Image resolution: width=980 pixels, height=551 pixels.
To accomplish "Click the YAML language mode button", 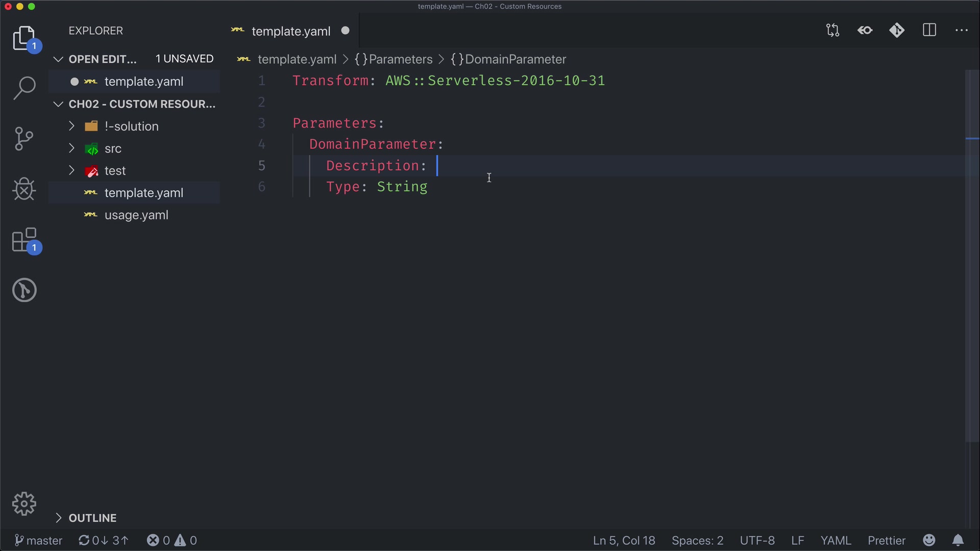I will pos(836,540).
